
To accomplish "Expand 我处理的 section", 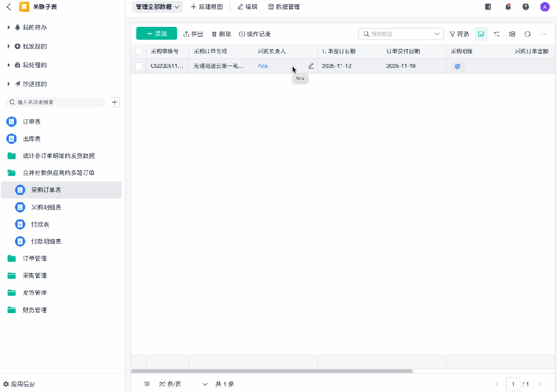I will point(9,65).
